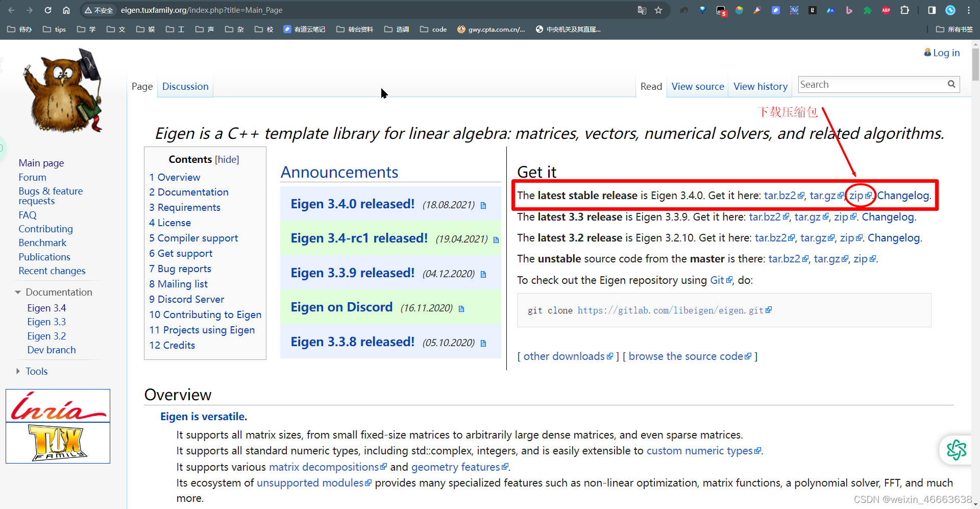The image size is (980, 509).
Task: Bookmark this page with the star icon
Action: (x=658, y=10)
